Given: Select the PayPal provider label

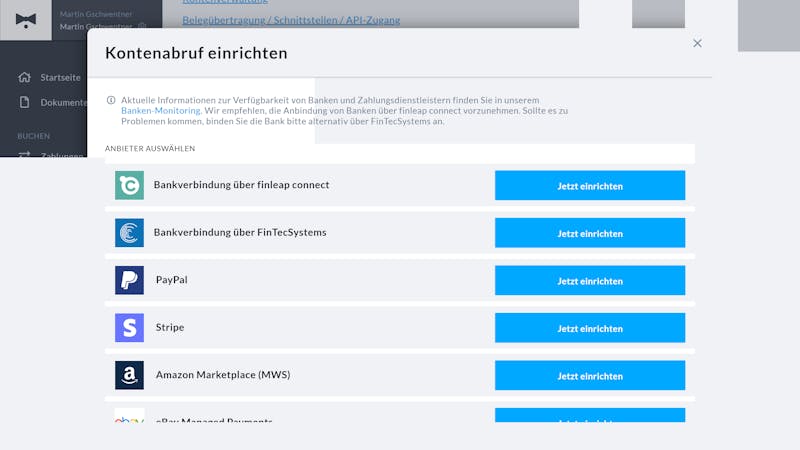Looking at the screenshot, I should pyautogui.click(x=171, y=280).
